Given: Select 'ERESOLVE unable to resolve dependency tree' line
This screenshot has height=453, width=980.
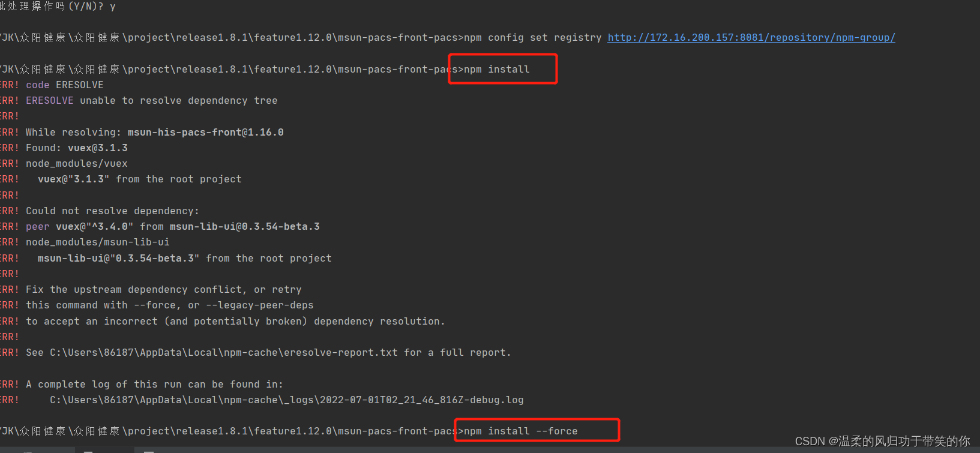Looking at the screenshot, I should [x=152, y=100].
